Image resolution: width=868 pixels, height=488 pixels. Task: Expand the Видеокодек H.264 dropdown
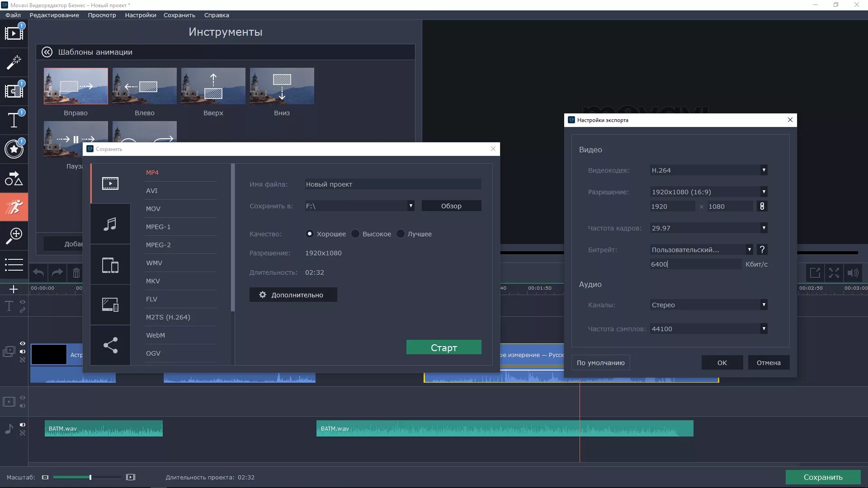(x=764, y=170)
